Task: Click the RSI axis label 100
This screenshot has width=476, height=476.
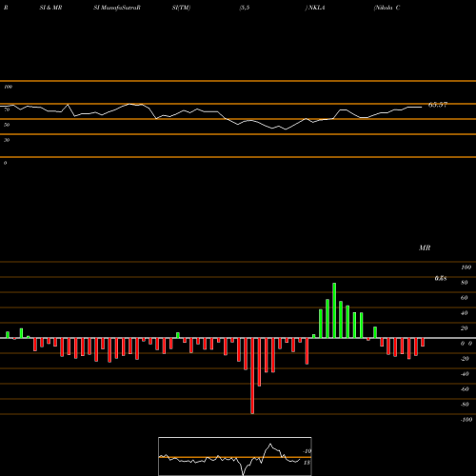Action: 8,87
